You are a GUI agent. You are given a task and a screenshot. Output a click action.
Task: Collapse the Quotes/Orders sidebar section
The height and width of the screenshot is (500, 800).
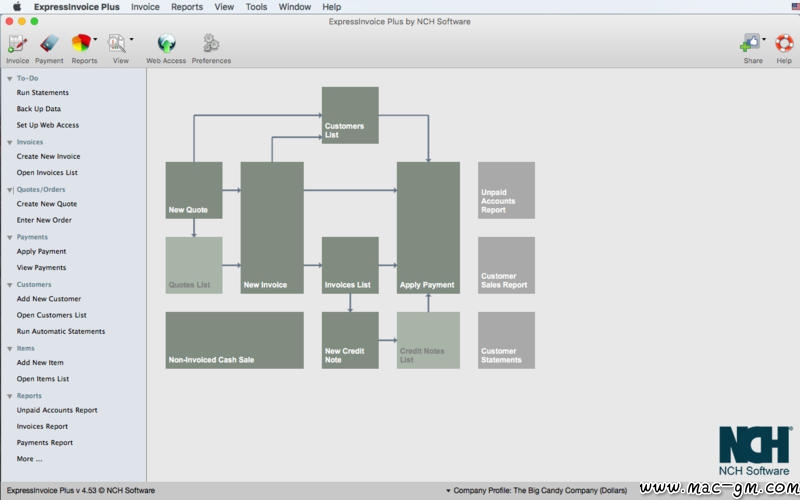tap(10, 190)
